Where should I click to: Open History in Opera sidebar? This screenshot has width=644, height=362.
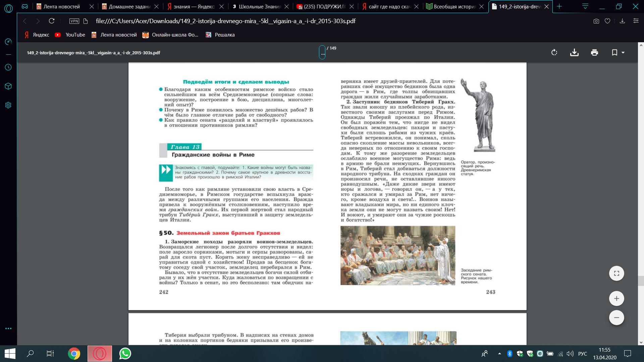click(9, 67)
